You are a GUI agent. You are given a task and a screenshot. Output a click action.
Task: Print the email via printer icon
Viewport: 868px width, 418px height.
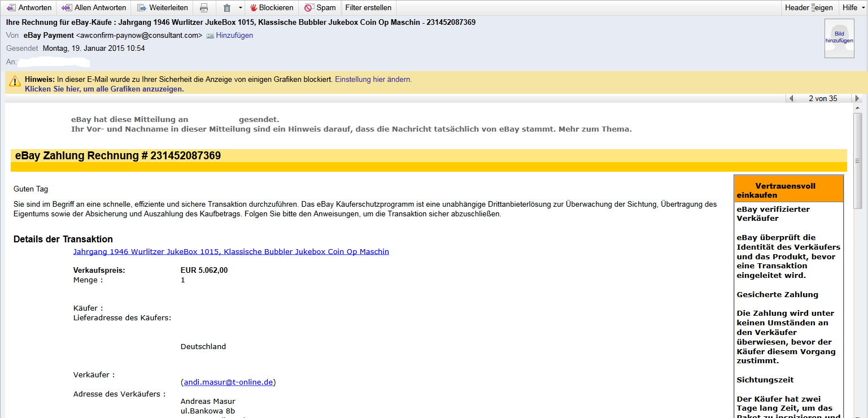[204, 8]
